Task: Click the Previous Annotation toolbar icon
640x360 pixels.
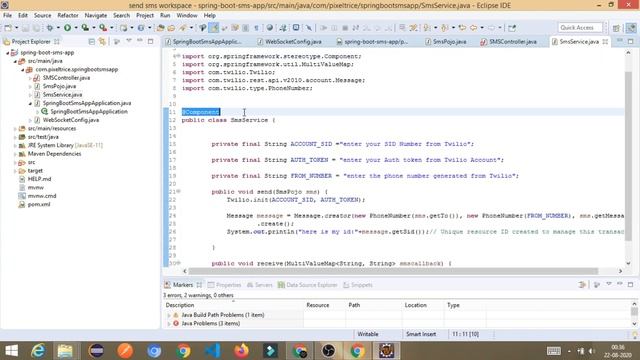Action: coord(444,28)
